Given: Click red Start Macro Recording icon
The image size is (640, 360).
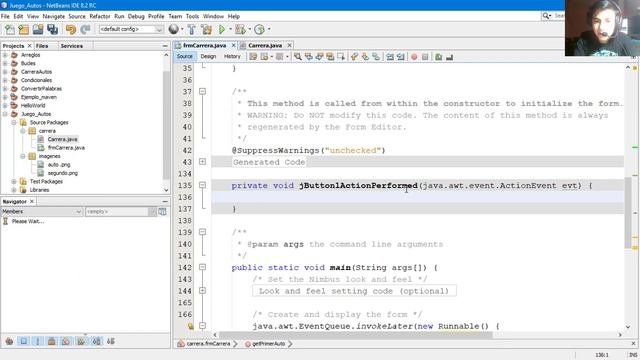Looking at the screenshot, I should click(x=414, y=57).
